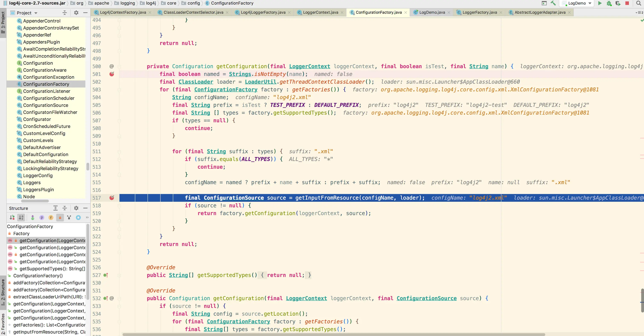
Task: Navigate to config folder in breadcrumb
Action: point(191,3)
